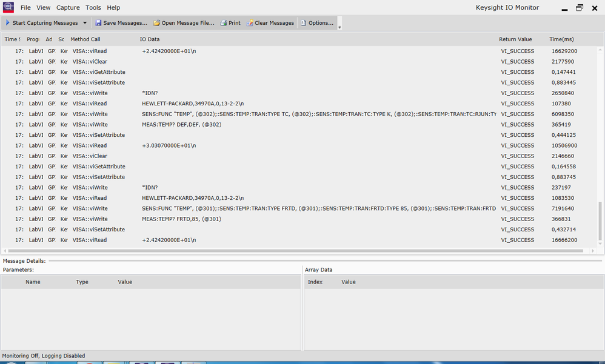Image resolution: width=605 pixels, height=364 pixels.
Task: Select HEWLETT-PACKARD row with time 1083530
Action: [x=299, y=198]
